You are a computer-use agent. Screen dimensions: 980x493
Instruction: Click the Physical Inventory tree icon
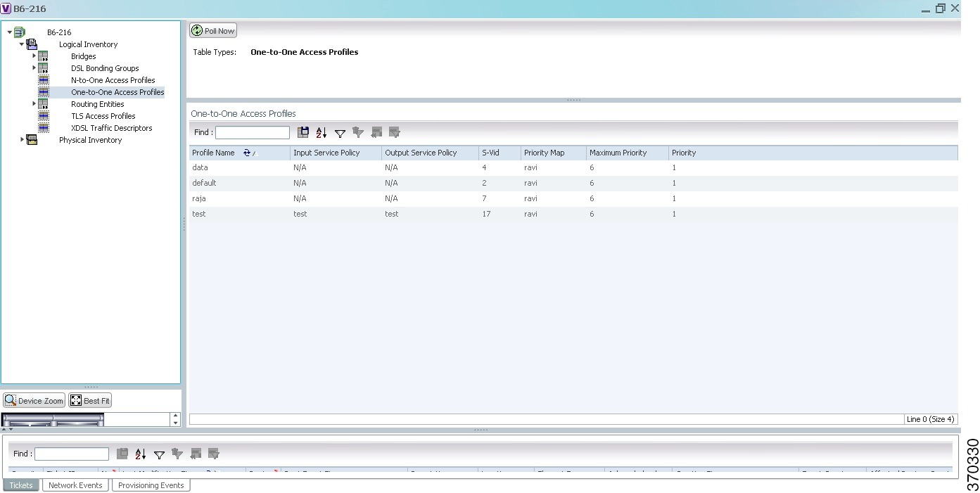[x=32, y=140]
